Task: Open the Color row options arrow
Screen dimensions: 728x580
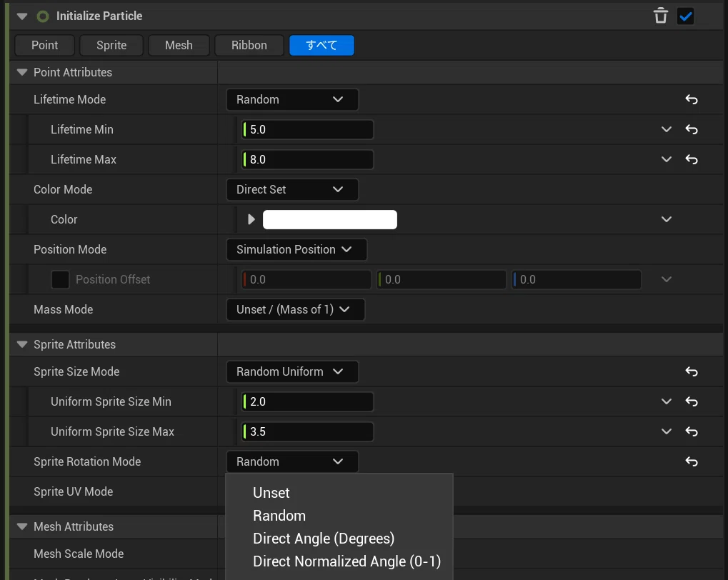Action: tap(667, 219)
